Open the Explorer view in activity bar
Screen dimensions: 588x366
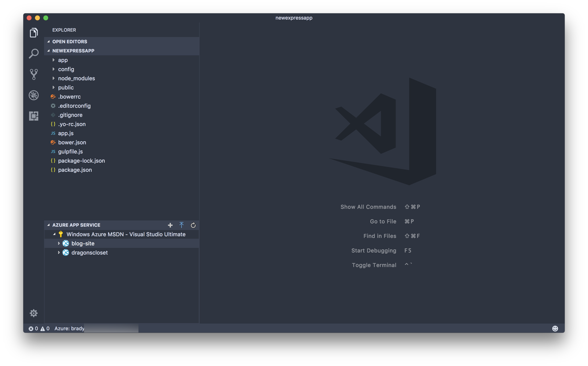(x=34, y=33)
